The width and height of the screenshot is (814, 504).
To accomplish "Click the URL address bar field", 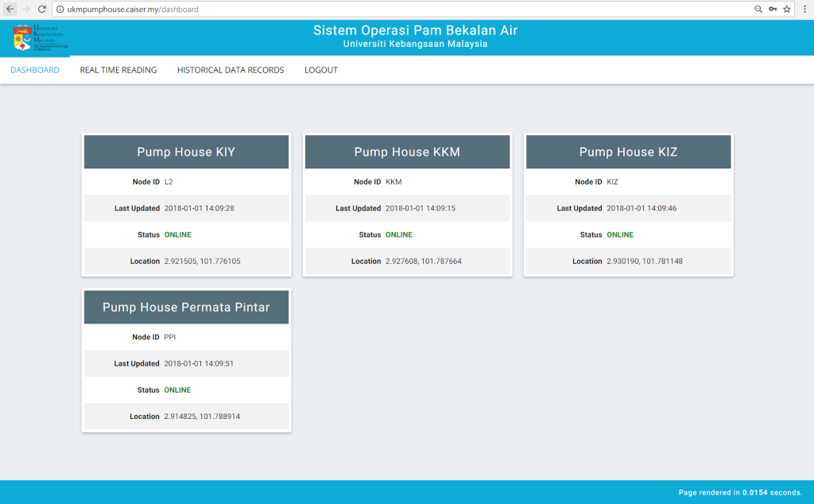I will pos(397,10).
